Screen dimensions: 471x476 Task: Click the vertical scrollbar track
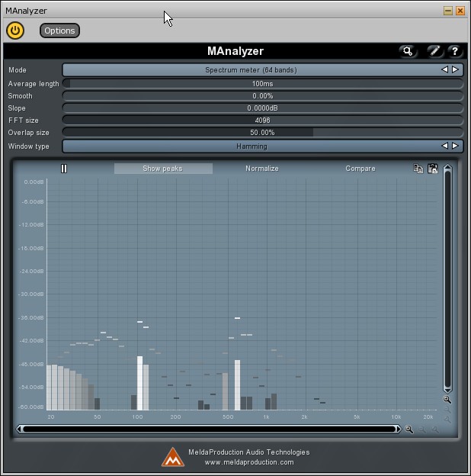(x=447, y=278)
